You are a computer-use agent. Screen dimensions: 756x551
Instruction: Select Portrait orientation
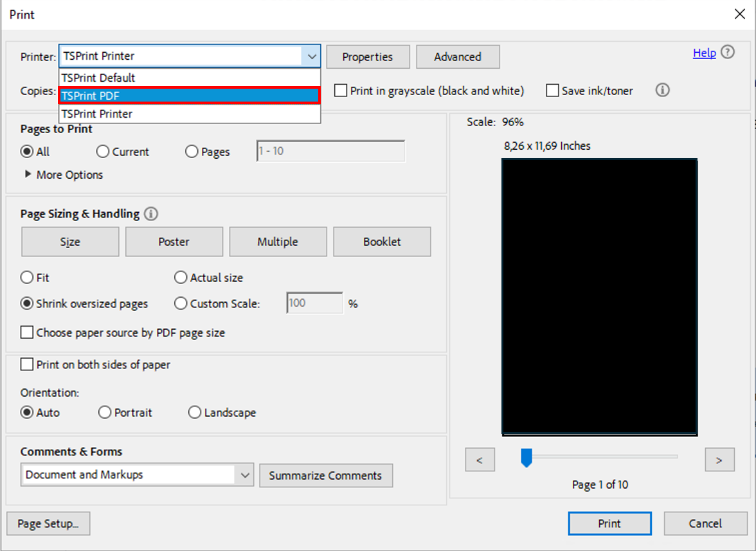[x=105, y=412]
